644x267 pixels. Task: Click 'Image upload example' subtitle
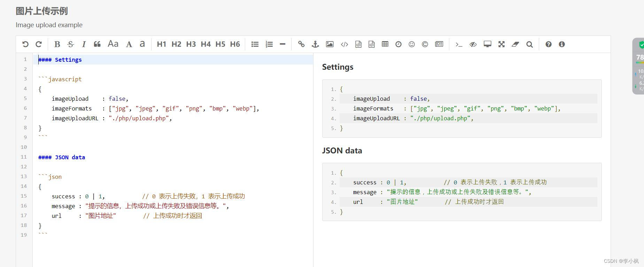pyautogui.click(x=49, y=25)
